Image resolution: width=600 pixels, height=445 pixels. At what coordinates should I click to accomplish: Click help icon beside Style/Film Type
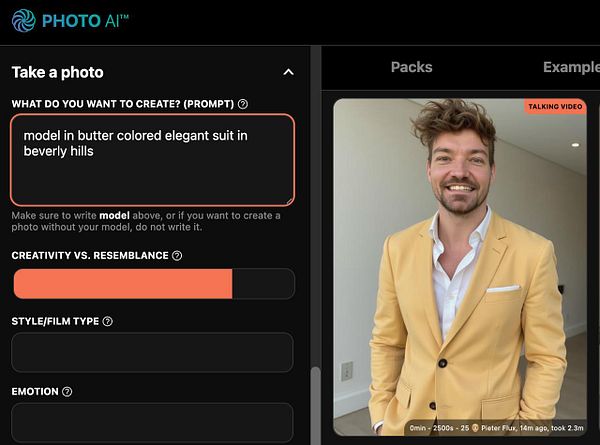[x=108, y=321]
